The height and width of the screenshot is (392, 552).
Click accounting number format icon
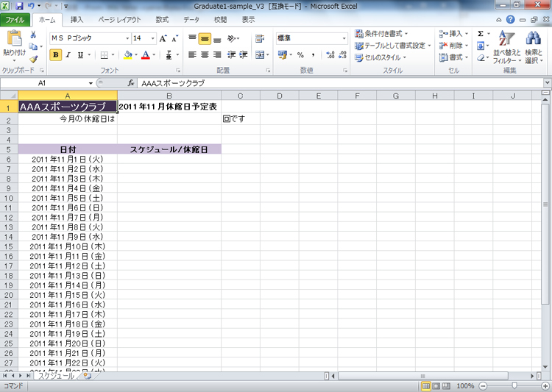282,54
